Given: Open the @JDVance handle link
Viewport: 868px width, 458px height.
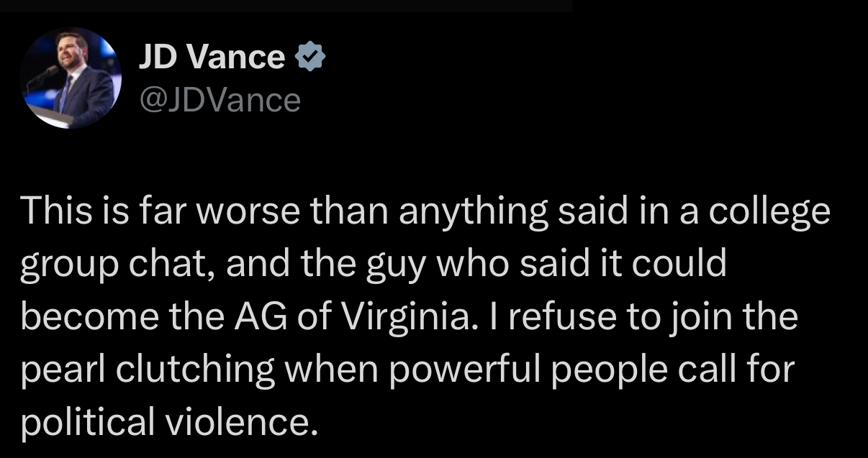Looking at the screenshot, I should (x=219, y=99).
